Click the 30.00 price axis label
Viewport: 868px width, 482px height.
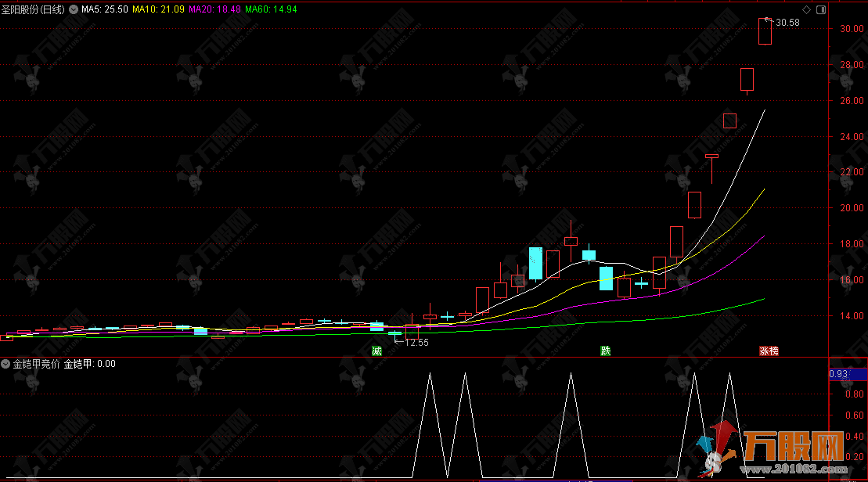coord(848,29)
